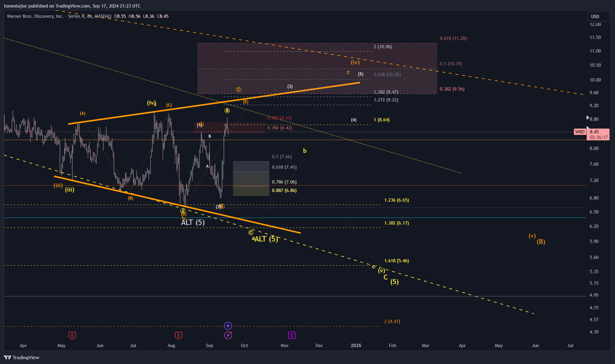Click the '1 (8.64)' yellow level label

pyautogui.click(x=382, y=120)
